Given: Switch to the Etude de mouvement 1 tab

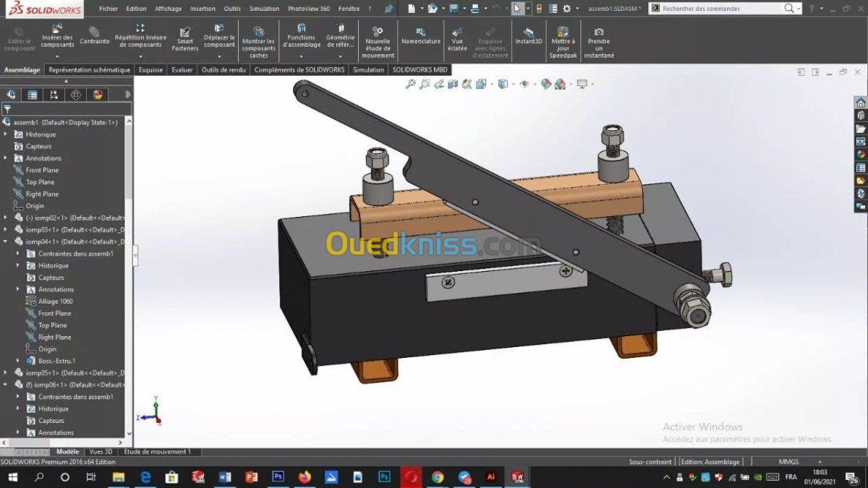Looking at the screenshot, I should (x=158, y=452).
